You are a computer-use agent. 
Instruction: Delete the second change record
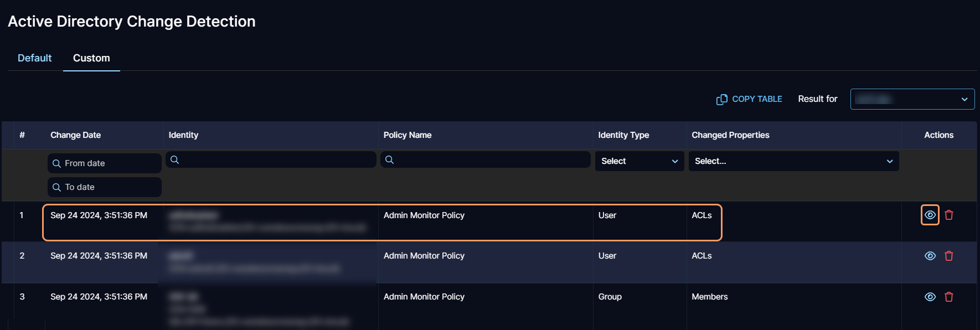[948, 256]
